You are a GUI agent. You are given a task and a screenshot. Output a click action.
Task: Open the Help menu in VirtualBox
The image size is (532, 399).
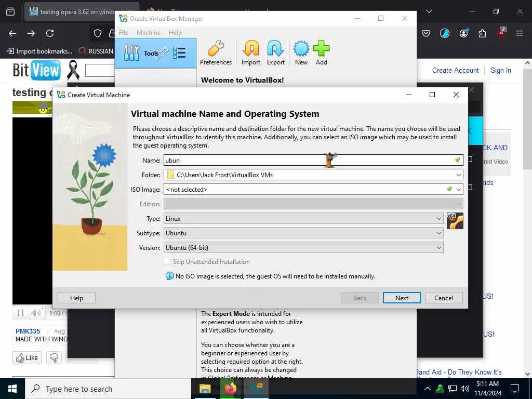point(175,33)
